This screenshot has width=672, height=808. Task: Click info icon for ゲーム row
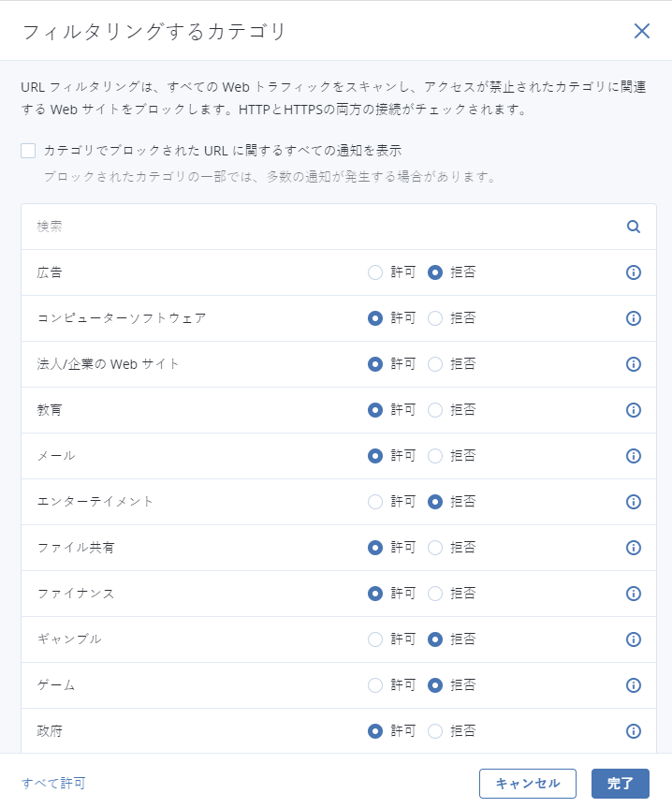point(633,685)
